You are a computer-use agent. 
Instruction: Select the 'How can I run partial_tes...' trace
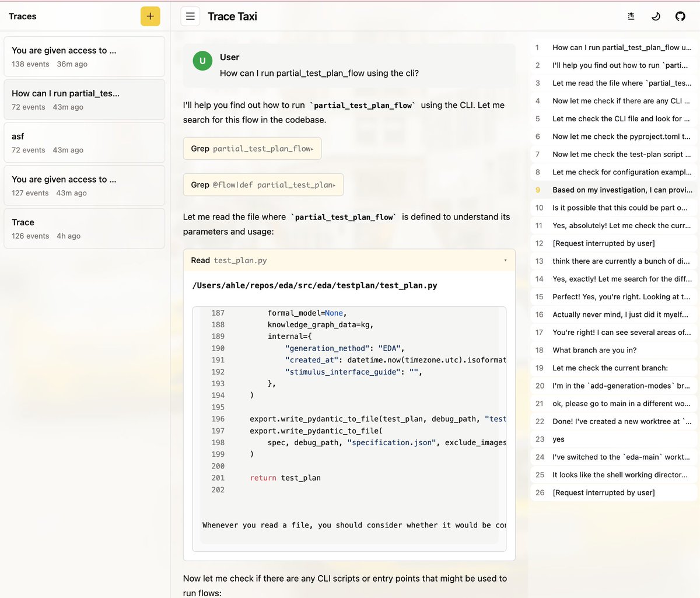[84, 99]
